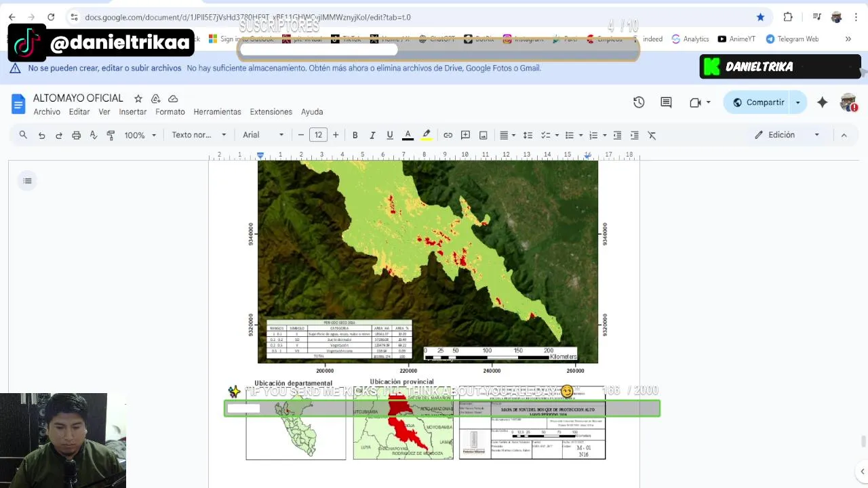Open the Google account avatar
Screen dimensions: 868x488
point(848,102)
